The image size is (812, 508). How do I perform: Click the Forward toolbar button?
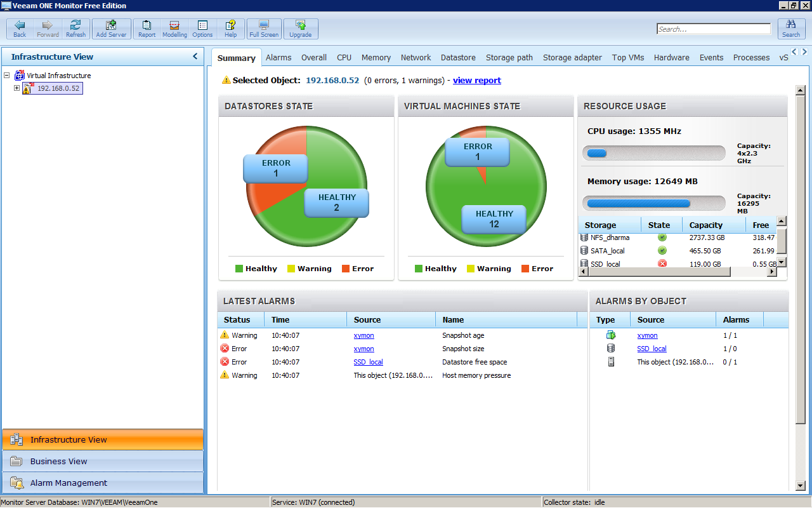[48, 29]
